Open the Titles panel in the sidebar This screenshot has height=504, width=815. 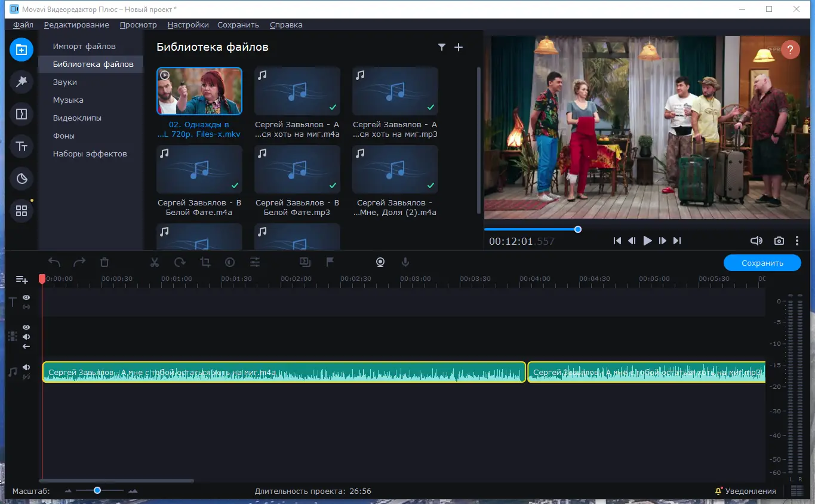(x=21, y=146)
